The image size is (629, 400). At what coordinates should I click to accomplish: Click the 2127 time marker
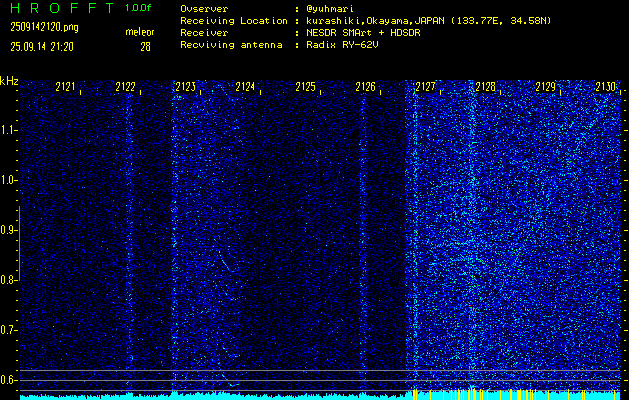point(425,87)
